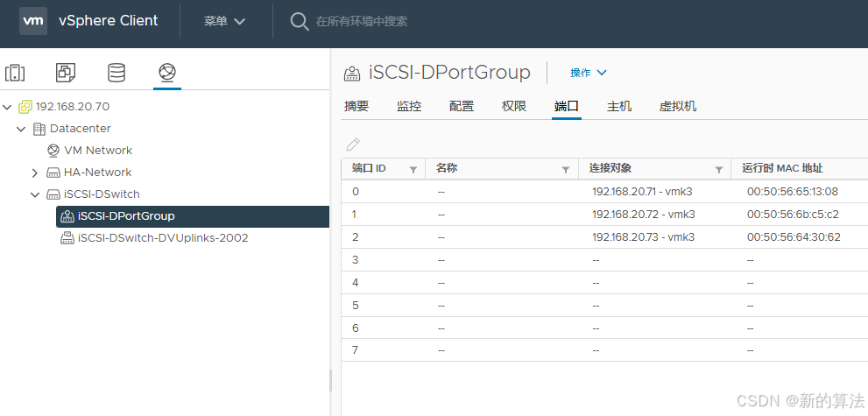Image resolution: width=868 pixels, height=416 pixels.
Task: Select the row with port ID 6
Action: coord(604,328)
